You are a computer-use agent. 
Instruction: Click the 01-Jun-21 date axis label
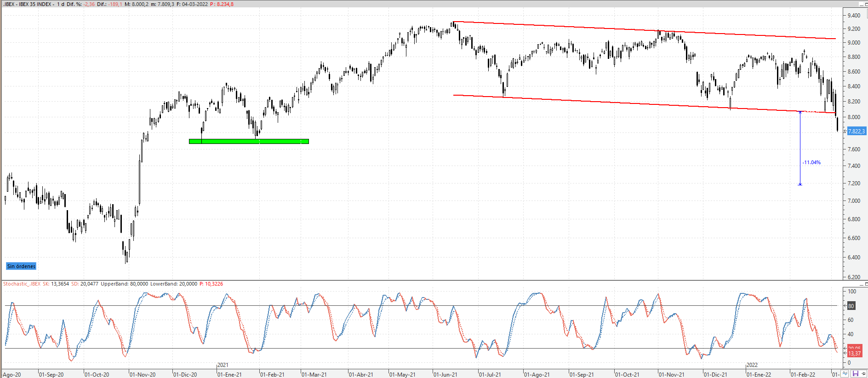(445, 374)
